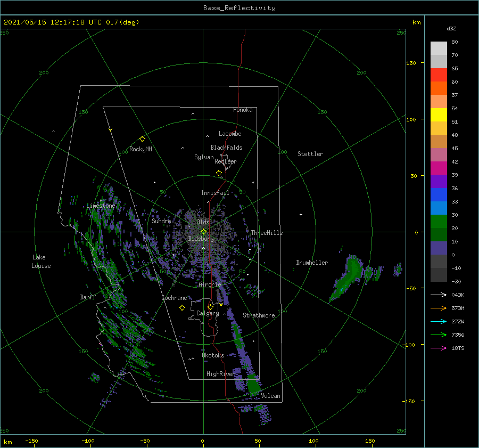The image size is (479, 448).
Task: Click the Okotoks label
Action: [213, 355]
